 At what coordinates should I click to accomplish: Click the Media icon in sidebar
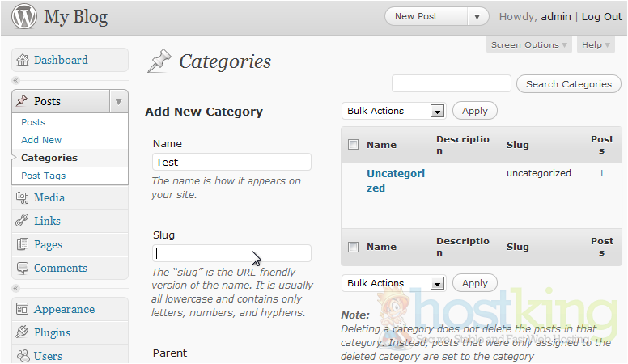[x=22, y=197]
